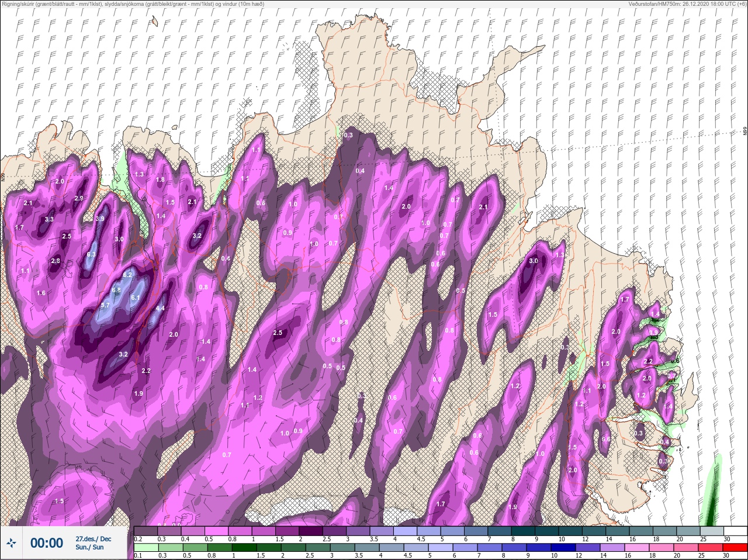Select the dark green swatch between 1 and 1.5 on lower scale

[244, 548]
